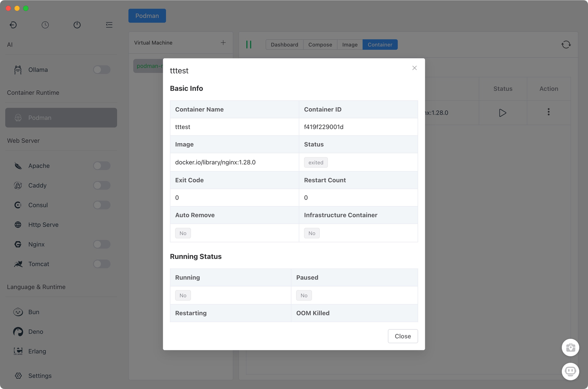Open the Compose tab
Screen dimensions: 588x389
point(320,44)
